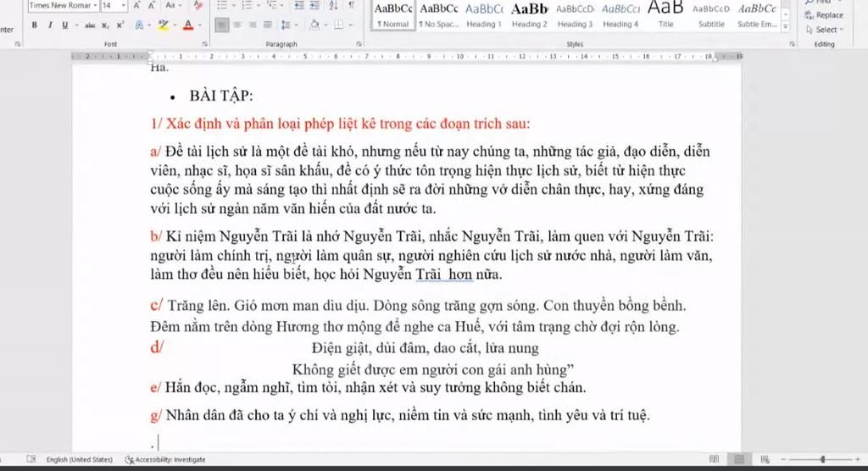Screen dimensions: 868x471
Task: Open Highlight Color dropdown arrow
Action: (175, 25)
